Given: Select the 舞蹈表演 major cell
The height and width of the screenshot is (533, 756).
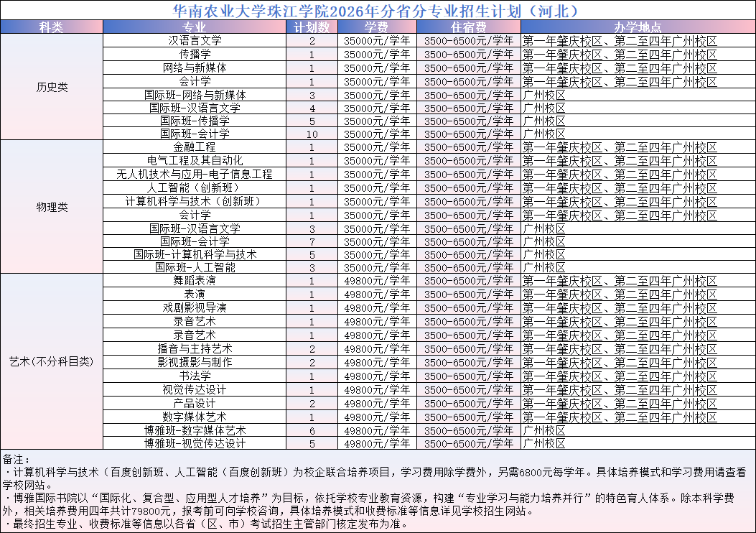Looking at the screenshot, I should pos(195,280).
